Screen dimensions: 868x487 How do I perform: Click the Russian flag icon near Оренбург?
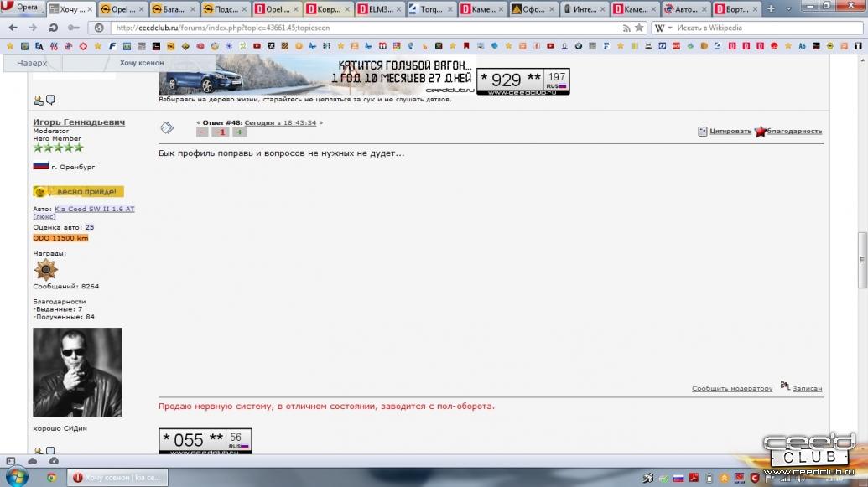coord(41,165)
